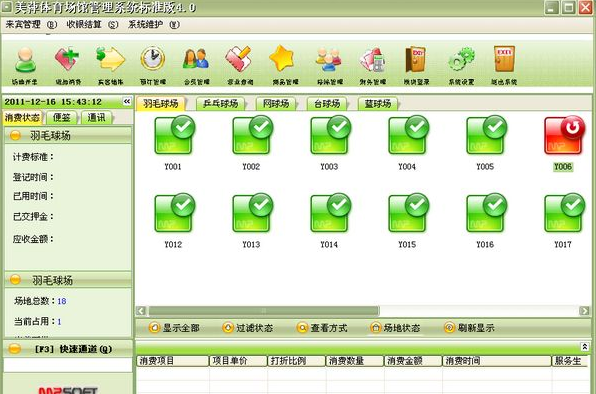The image size is (596, 394).
Task: Switch to the 台球场 tab
Action: pyautogui.click(x=327, y=103)
